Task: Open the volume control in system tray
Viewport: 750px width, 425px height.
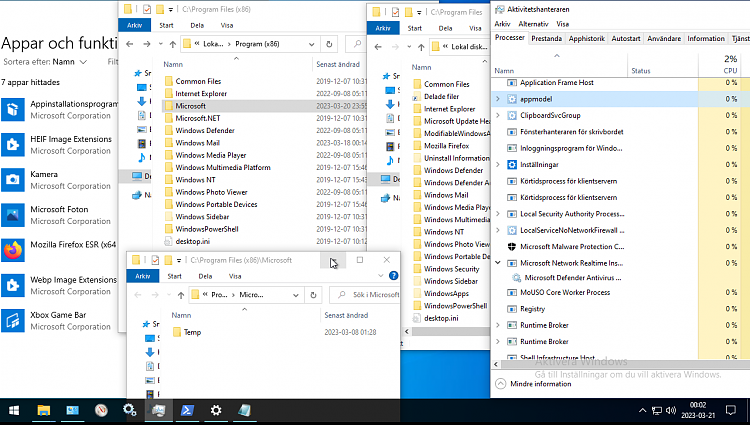Action: pos(671,411)
